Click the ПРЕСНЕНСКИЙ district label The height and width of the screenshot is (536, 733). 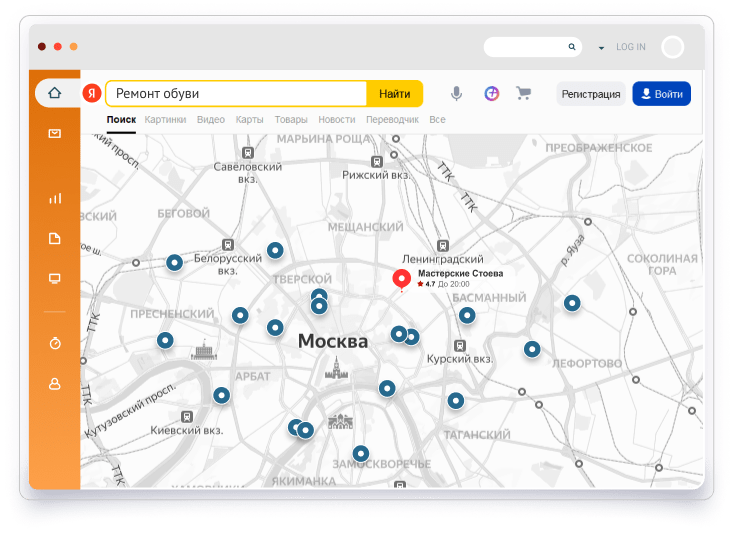172,314
